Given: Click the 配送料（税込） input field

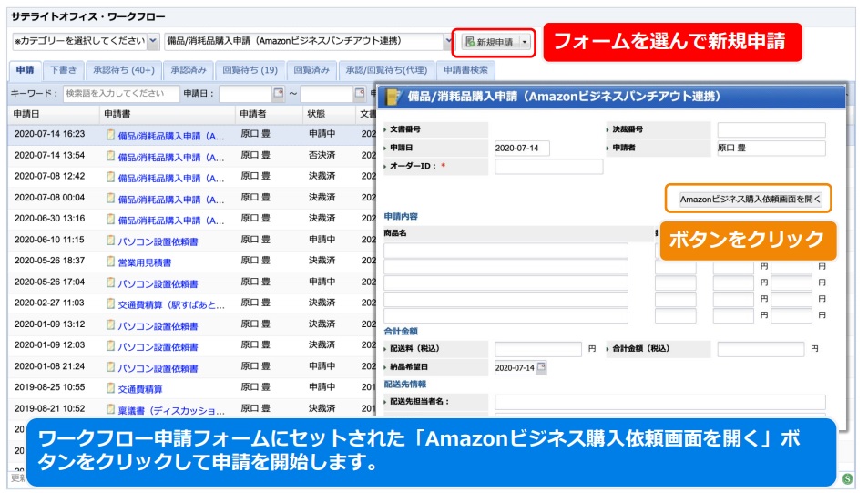Looking at the screenshot, I should pos(538,349).
